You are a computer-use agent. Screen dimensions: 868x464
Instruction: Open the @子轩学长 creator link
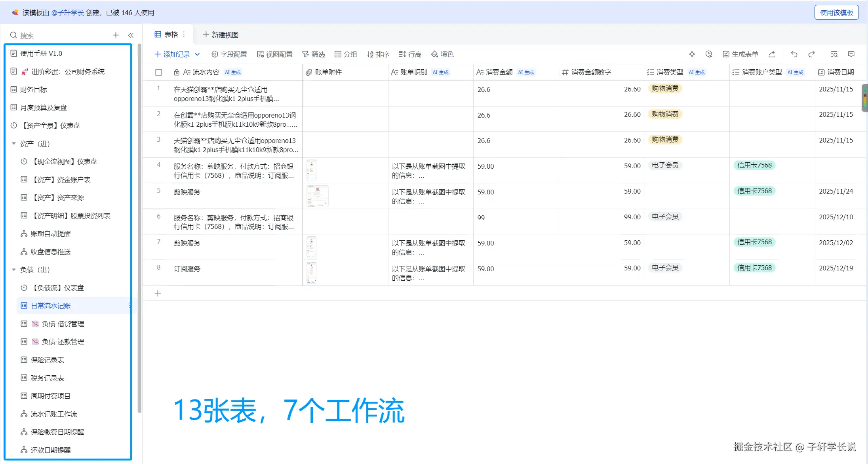click(x=67, y=13)
